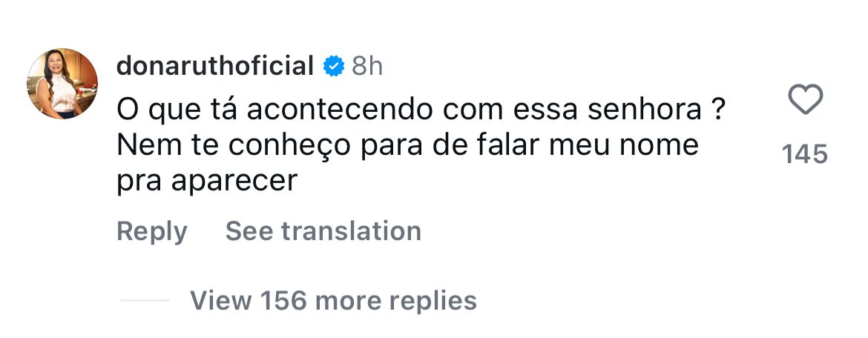Reply to donaruthoficial's comment
Image resolution: width=868 pixels, height=338 pixels.
(152, 231)
